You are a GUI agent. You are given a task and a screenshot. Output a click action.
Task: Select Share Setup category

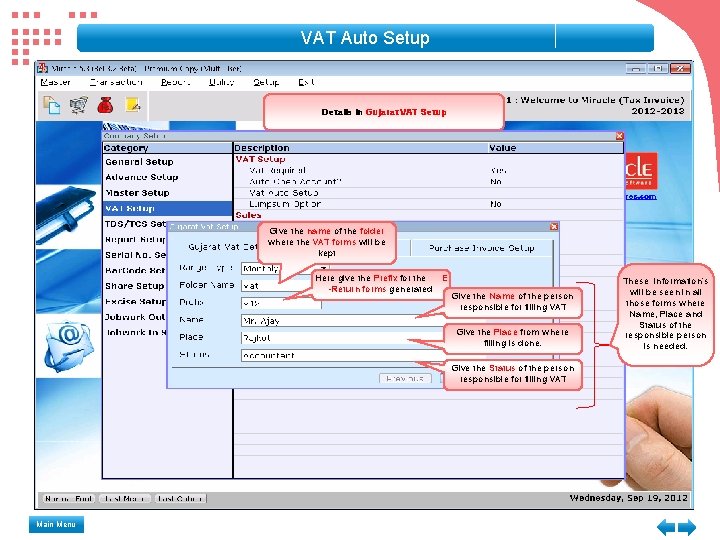click(135, 286)
